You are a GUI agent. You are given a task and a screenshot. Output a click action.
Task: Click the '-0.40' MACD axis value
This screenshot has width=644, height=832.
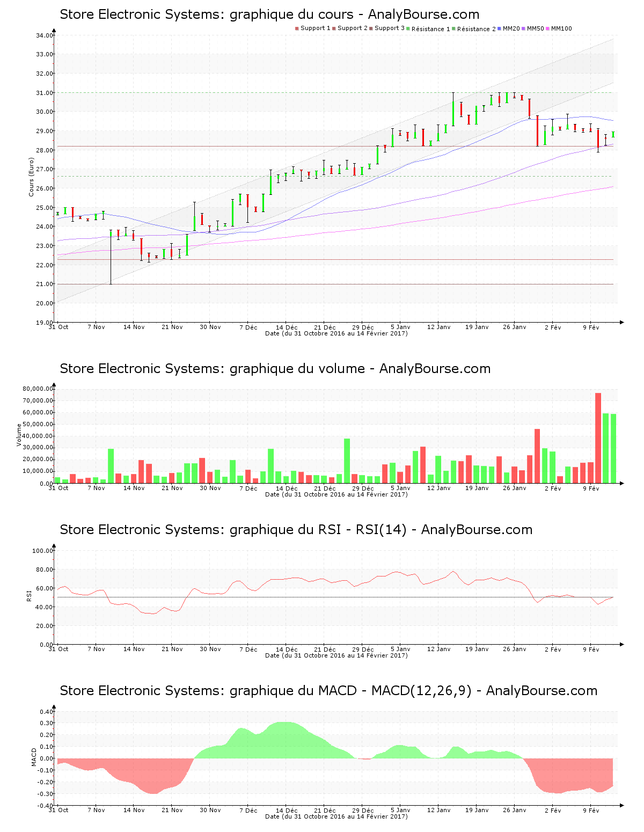coord(46,806)
